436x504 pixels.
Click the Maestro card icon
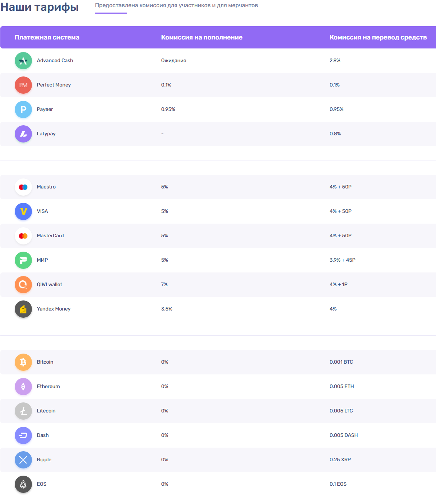pyautogui.click(x=23, y=187)
